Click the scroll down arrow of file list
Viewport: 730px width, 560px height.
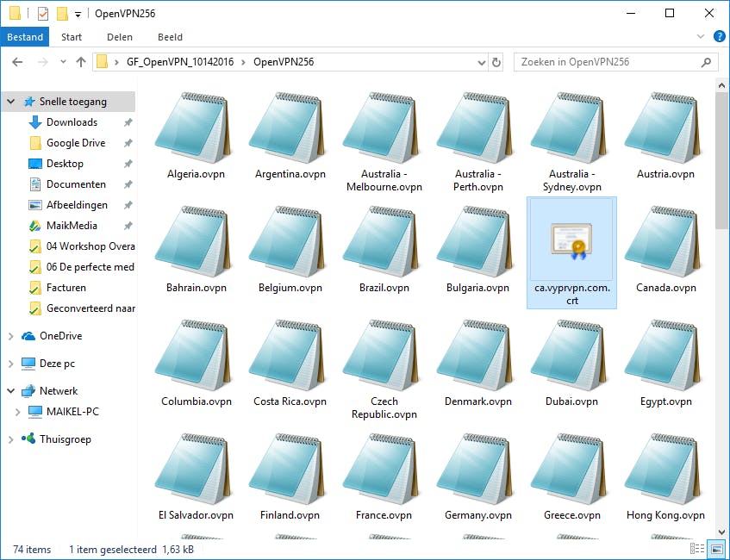pos(721,532)
